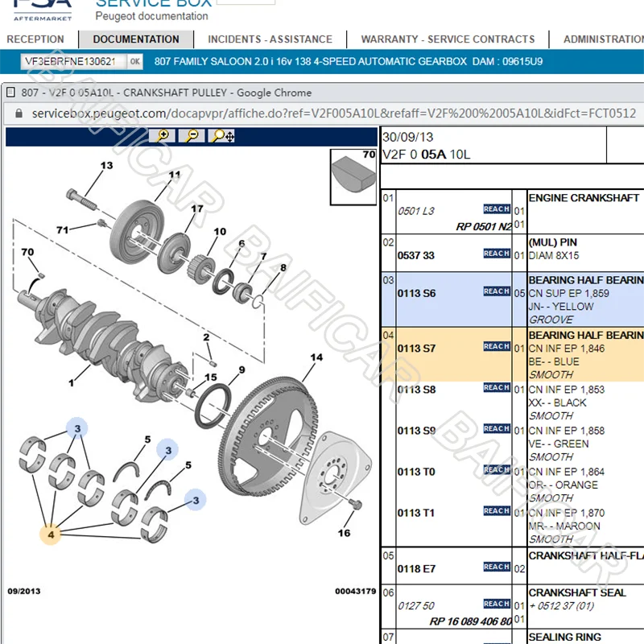This screenshot has height=644, width=644.
Task: Click callout 15 in the diagram
Action: coord(211,377)
